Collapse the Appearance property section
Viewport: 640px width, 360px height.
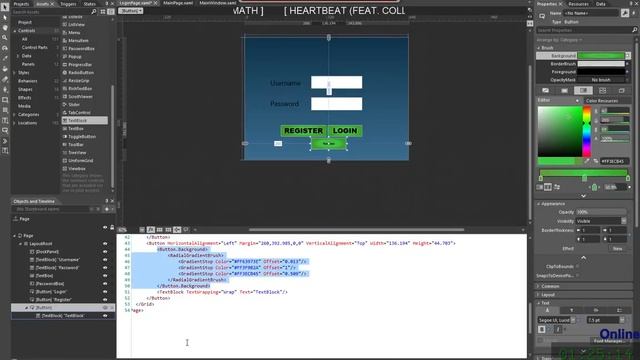pos(539,204)
